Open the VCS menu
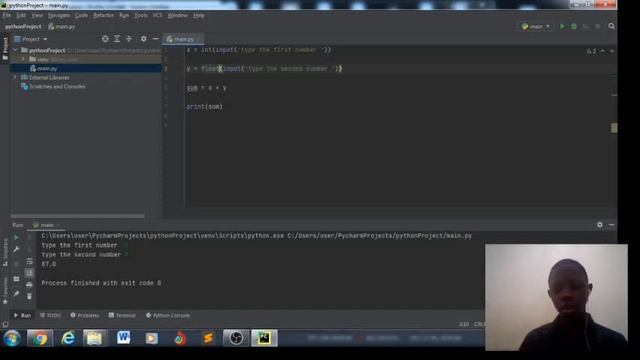This screenshot has height=360, width=640. pos(157,15)
